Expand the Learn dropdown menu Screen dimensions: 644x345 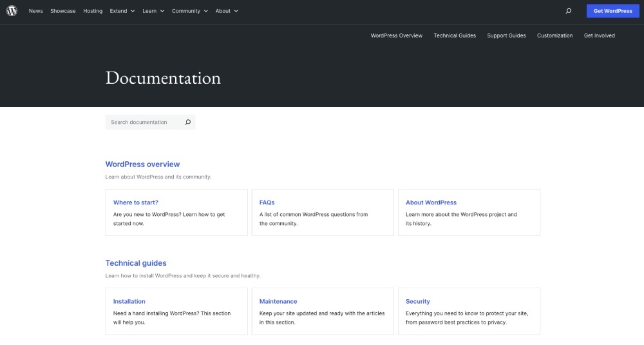(x=153, y=11)
